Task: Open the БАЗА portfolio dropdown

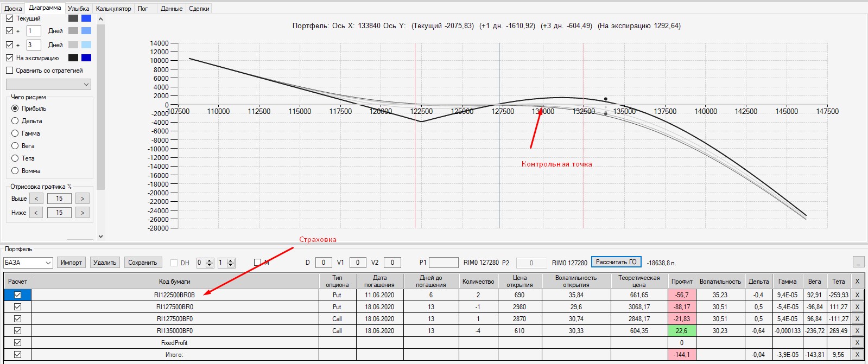Action: tap(28, 263)
